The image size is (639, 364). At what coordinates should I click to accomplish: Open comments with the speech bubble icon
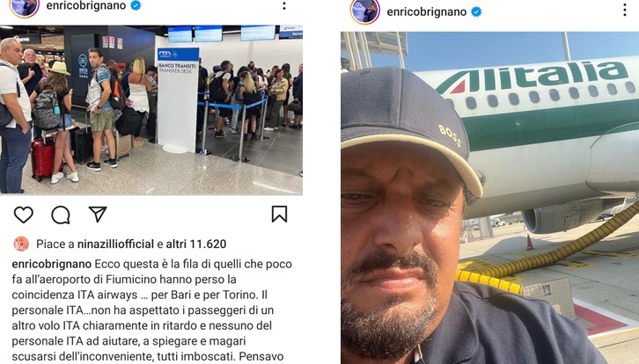coord(61,215)
